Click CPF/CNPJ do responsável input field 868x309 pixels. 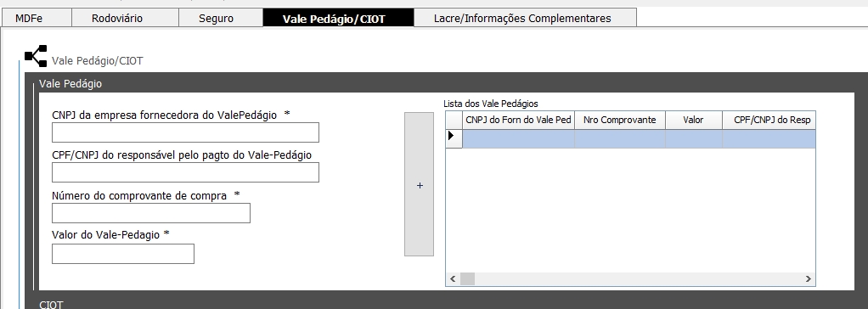pyautogui.click(x=185, y=172)
